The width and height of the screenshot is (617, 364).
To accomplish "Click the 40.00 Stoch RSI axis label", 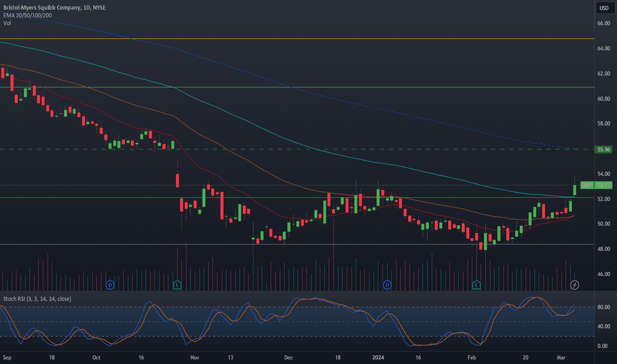I will [604, 327].
